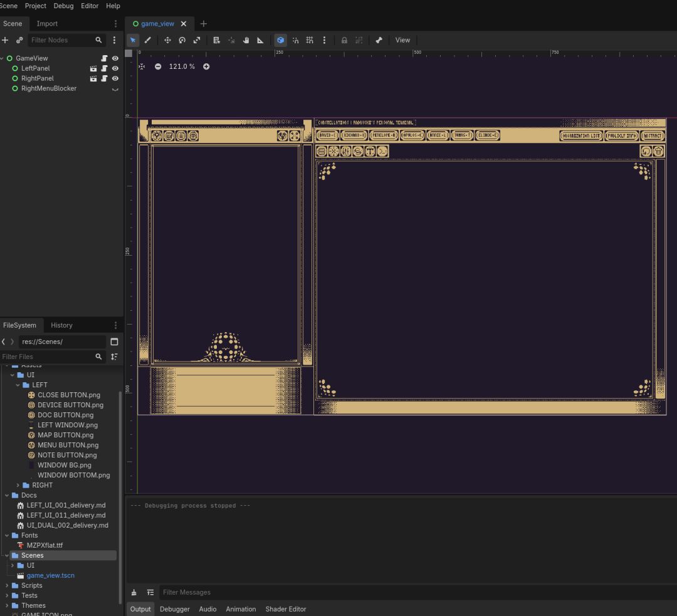Show the hidden RightMenuBlocker node
Screen dimensions: 677x616
[x=115, y=88]
